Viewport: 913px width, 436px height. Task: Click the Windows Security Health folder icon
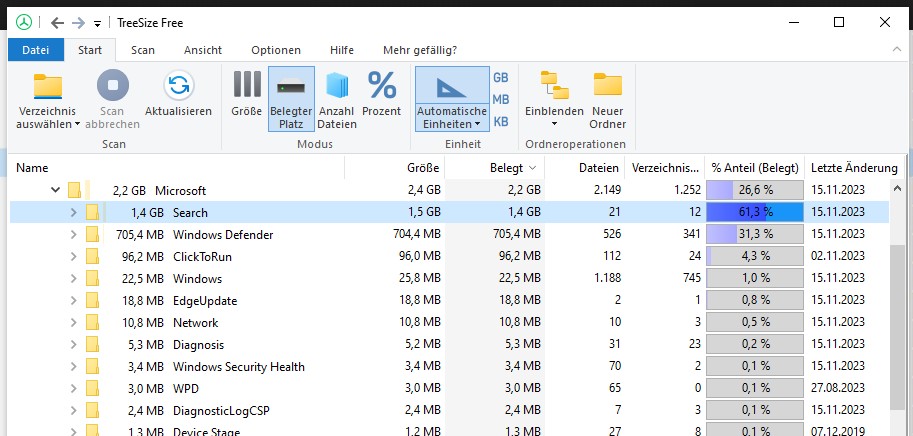(x=93, y=367)
